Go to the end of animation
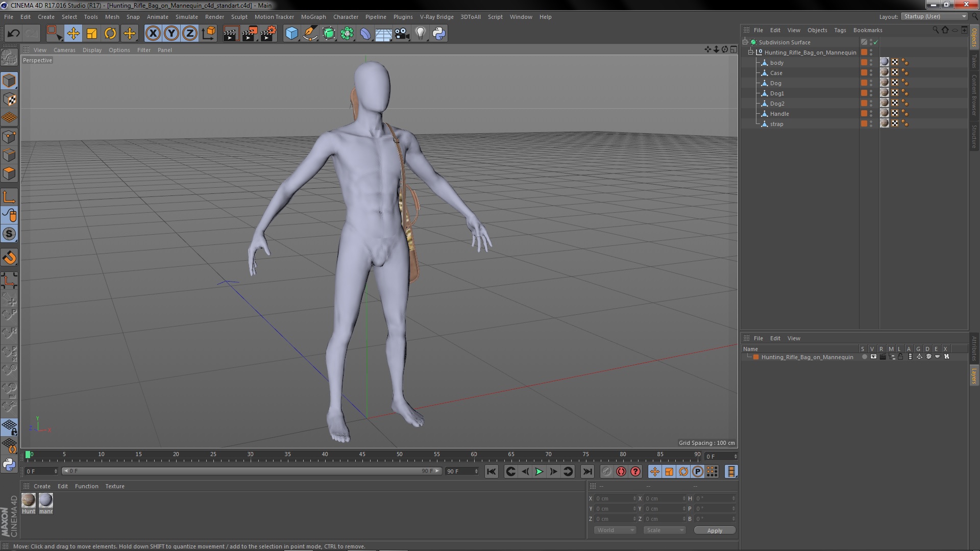The height and width of the screenshot is (551, 980). click(x=587, y=472)
